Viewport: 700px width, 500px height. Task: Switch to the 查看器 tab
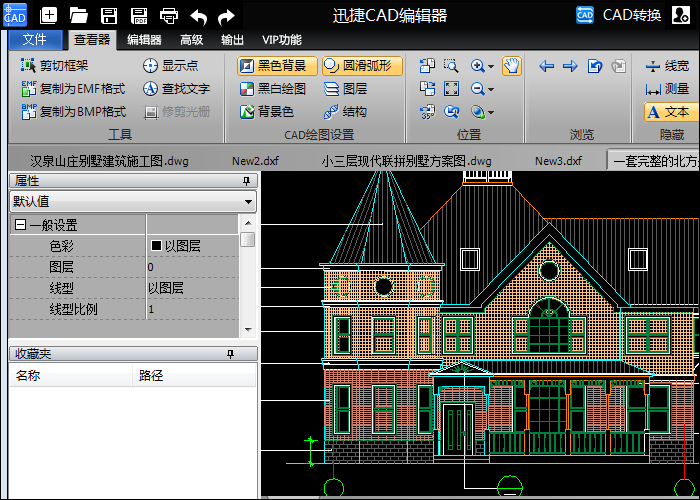92,40
